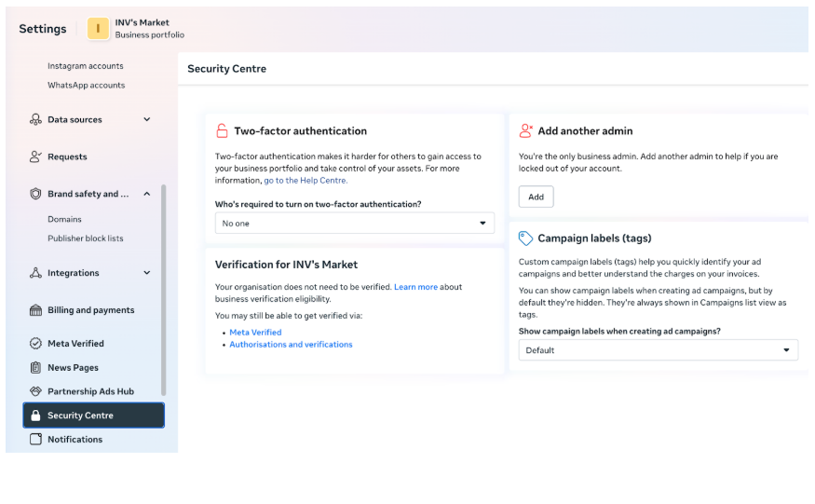Click the Security Centre lock icon
Image resolution: width=815 pixels, height=504 pixels.
[35, 415]
